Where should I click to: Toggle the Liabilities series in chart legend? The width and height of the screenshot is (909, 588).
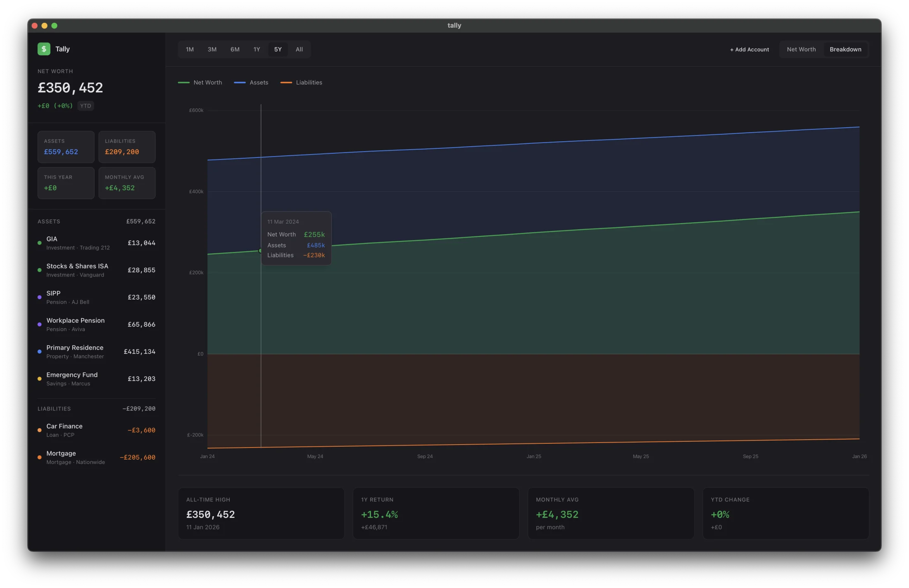click(301, 83)
